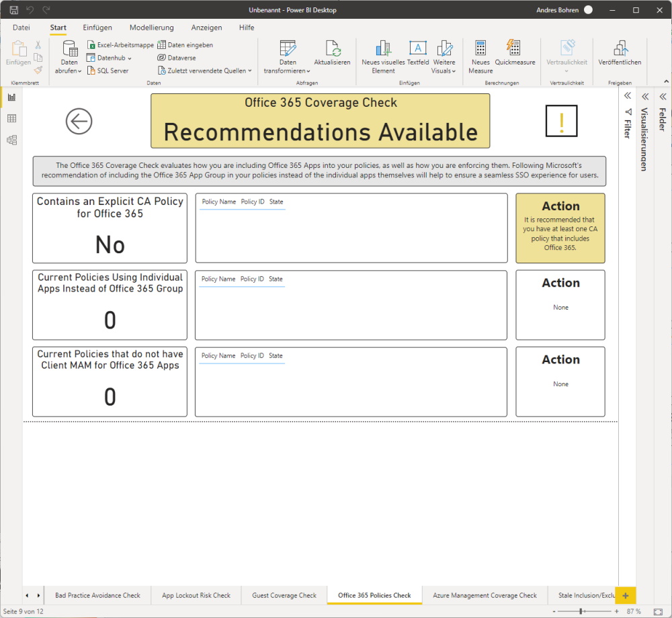Save the report with the floppy disk icon
The width and height of the screenshot is (672, 618).
[x=13, y=10]
